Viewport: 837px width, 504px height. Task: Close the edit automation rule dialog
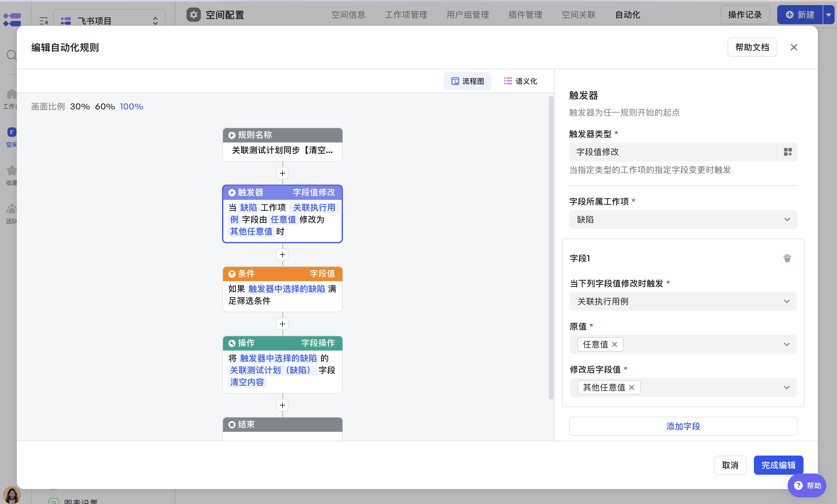[x=794, y=47]
